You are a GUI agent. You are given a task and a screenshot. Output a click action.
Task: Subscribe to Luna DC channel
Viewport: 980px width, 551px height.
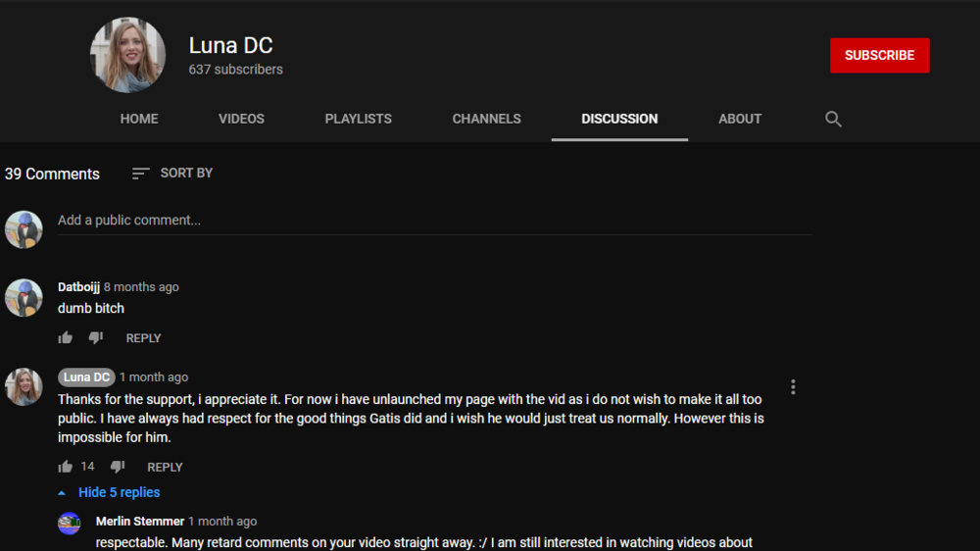pos(879,56)
